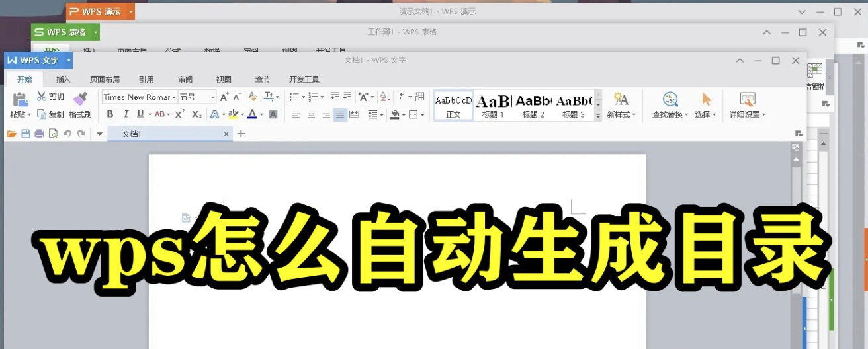Screen dimensions: 868x349
Task: Open the WPS 文字 application menu arrow
Action: (x=68, y=60)
